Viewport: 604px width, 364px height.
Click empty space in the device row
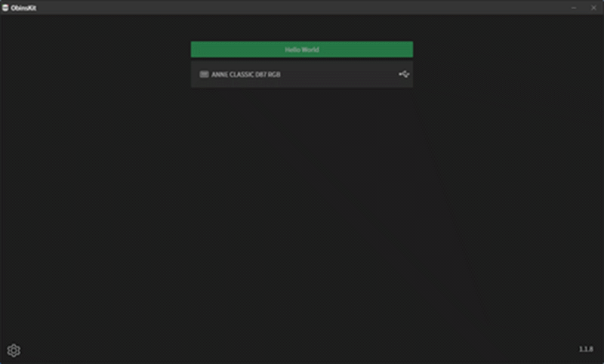coord(339,74)
